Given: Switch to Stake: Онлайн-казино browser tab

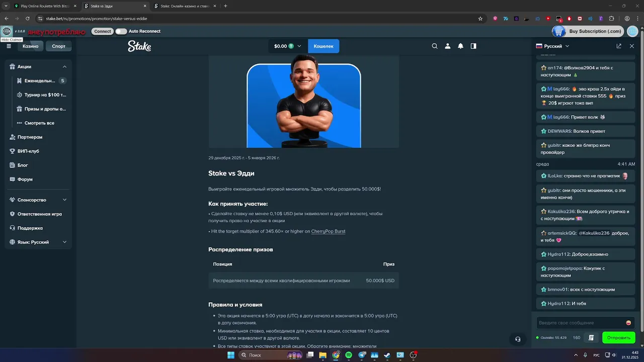Looking at the screenshot, I should [183, 6].
